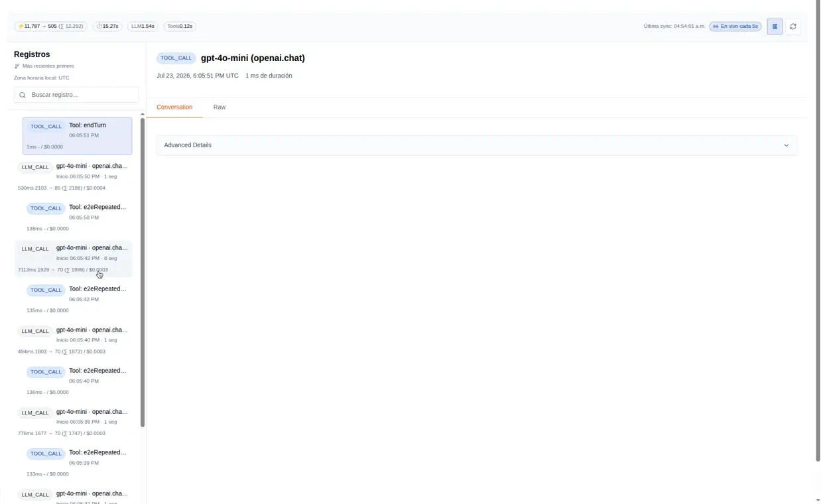Image resolution: width=821 pixels, height=504 pixels.
Task: Click the '776ms 1677 → 70' stats line
Action: click(62, 434)
